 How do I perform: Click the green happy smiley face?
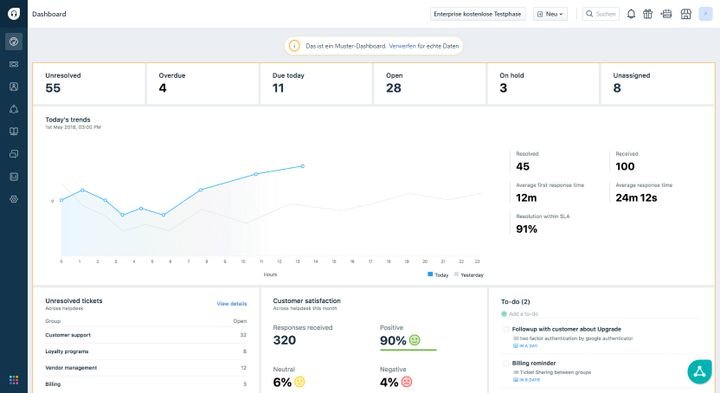tap(415, 340)
